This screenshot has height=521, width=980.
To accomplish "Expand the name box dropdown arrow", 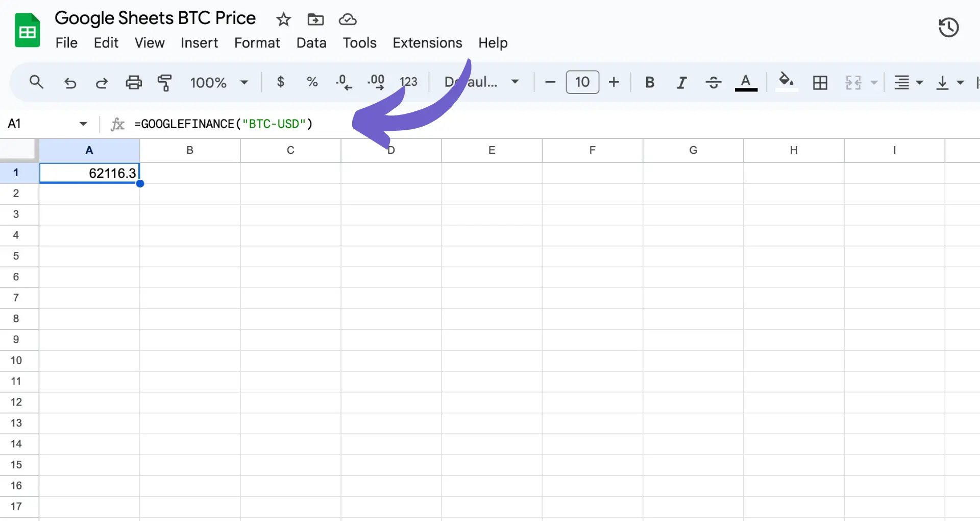I will click(x=83, y=124).
